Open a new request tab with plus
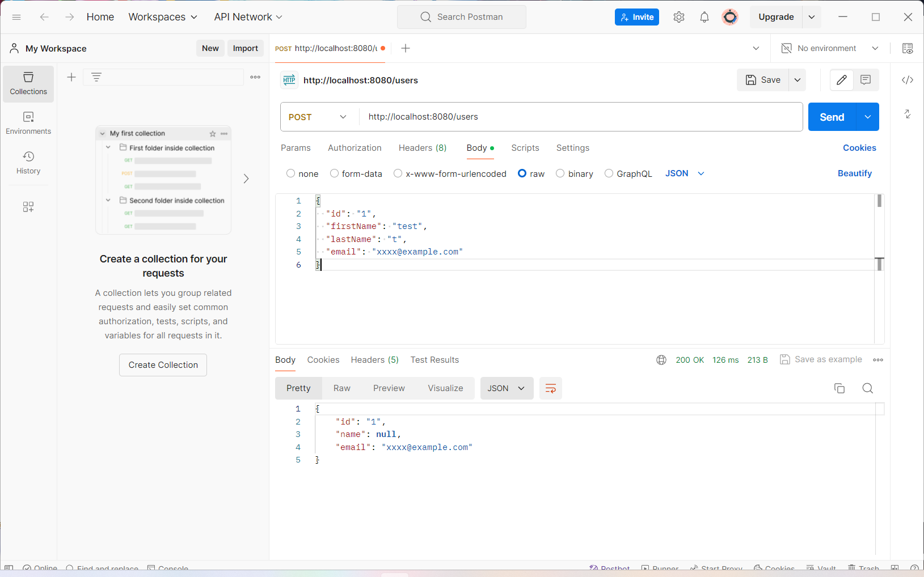 click(x=406, y=48)
